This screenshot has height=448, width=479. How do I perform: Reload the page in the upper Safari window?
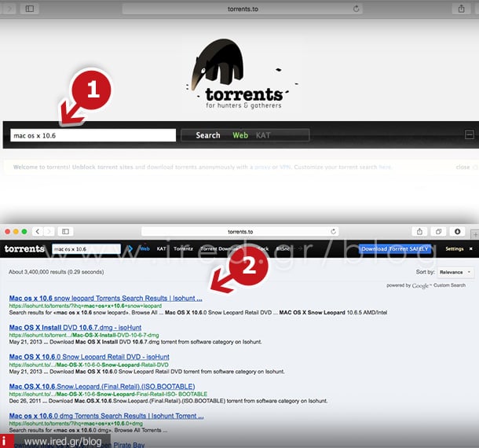pos(356,9)
